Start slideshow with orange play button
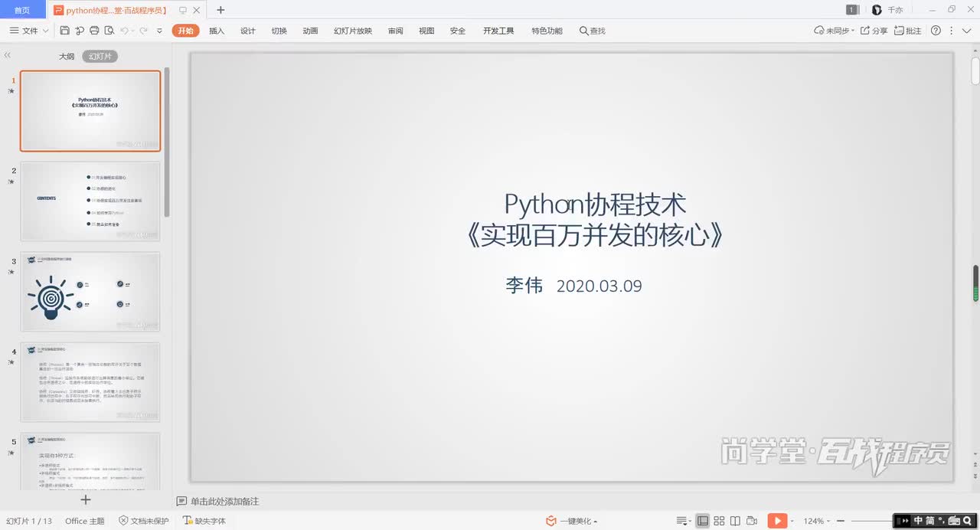Screen dimensions: 980x530 pos(776,521)
